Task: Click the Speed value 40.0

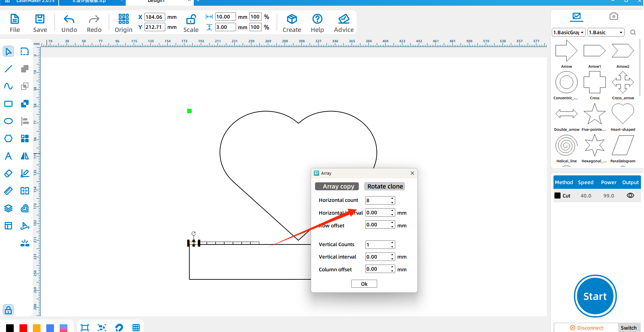Action: [586, 196]
